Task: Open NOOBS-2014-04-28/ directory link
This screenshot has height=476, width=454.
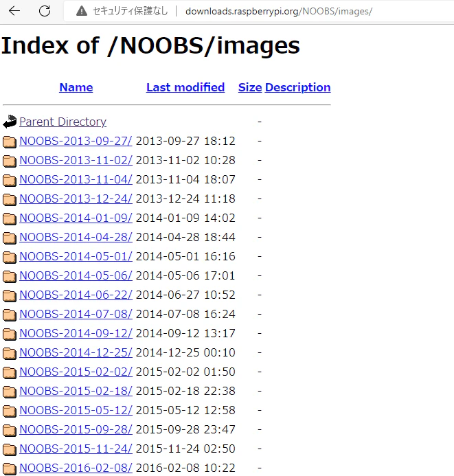Action: click(76, 237)
